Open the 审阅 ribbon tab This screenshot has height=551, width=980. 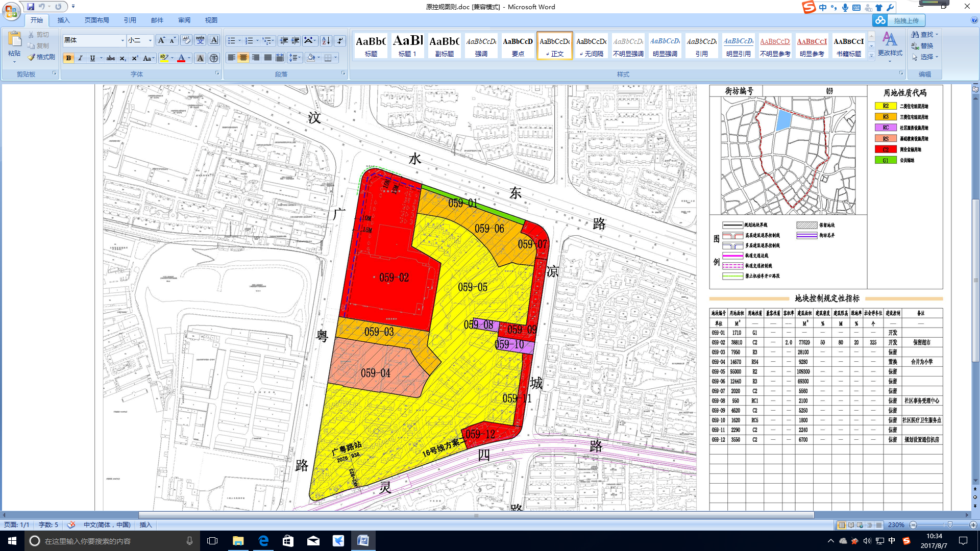[184, 20]
